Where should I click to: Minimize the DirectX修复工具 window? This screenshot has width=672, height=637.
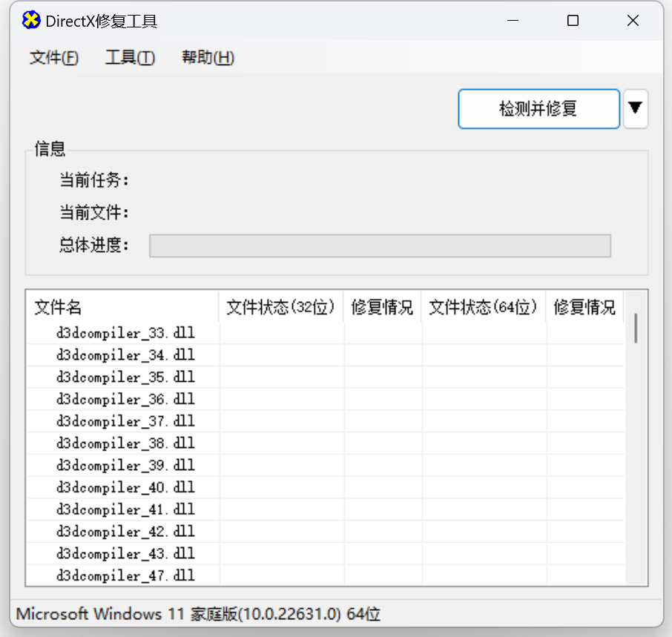pos(513,21)
